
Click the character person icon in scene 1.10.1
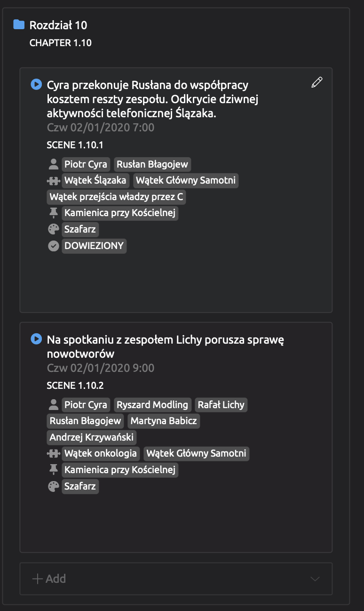54,164
